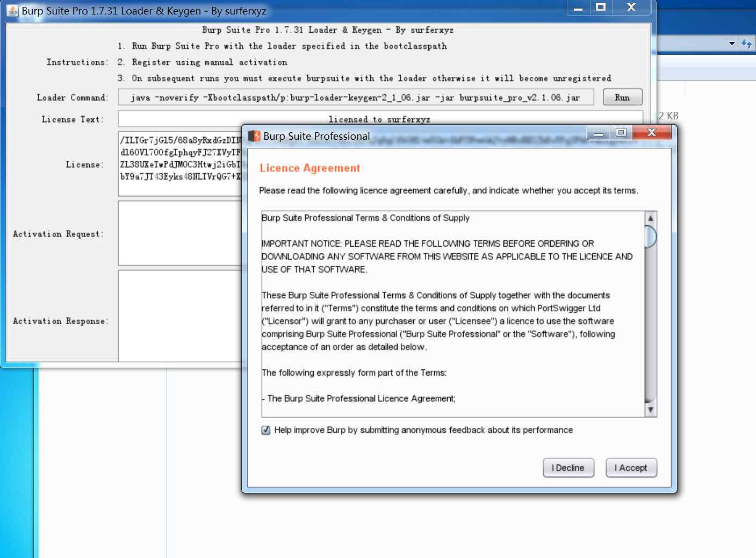Click Run next to the Loader Command
756x558 pixels.
click(622, 97)
